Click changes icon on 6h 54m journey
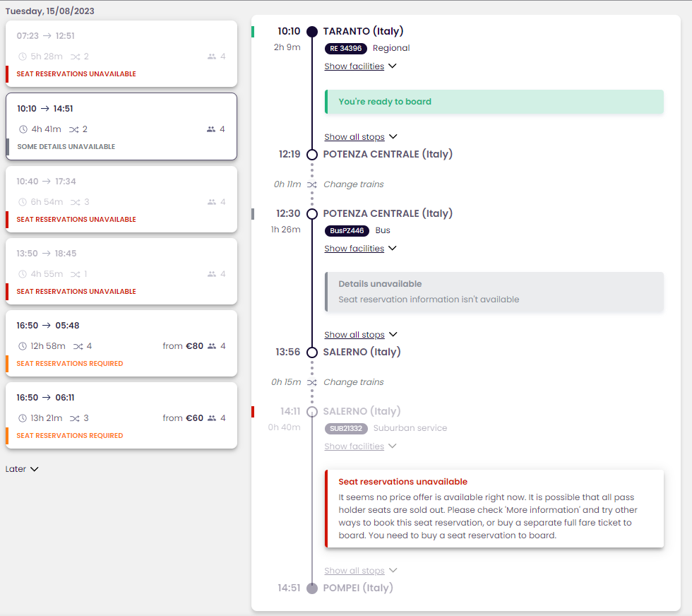This screenshot has height=616, width=692. point(76,202)
